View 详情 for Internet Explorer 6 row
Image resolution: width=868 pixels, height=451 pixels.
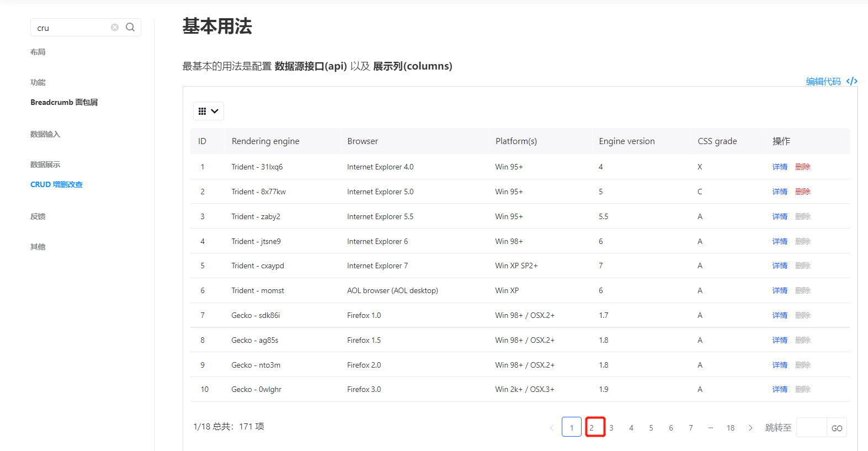tap(780, 241)
